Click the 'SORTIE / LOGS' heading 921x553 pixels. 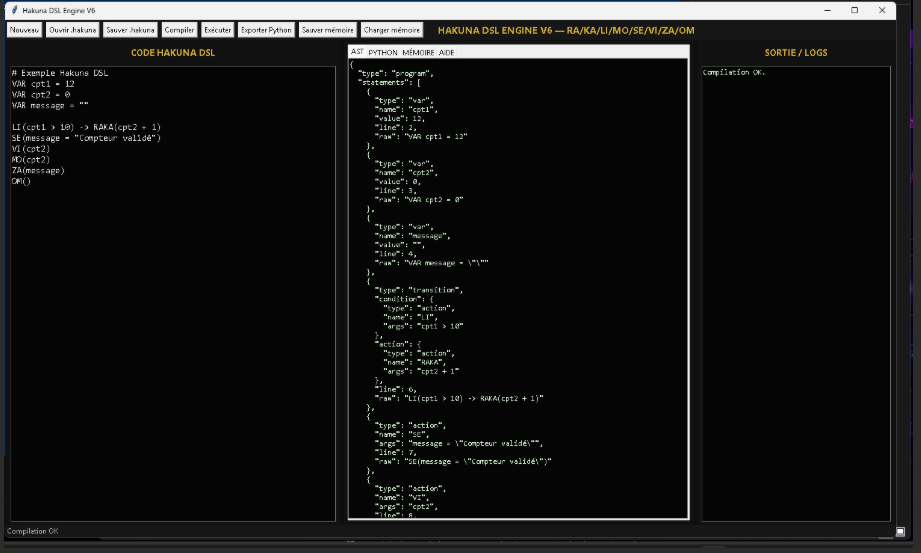796,53
